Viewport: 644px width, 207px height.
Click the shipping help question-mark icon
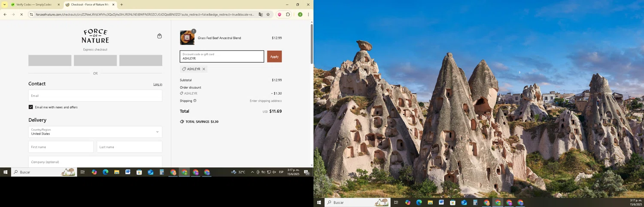(x=195, y=101)
